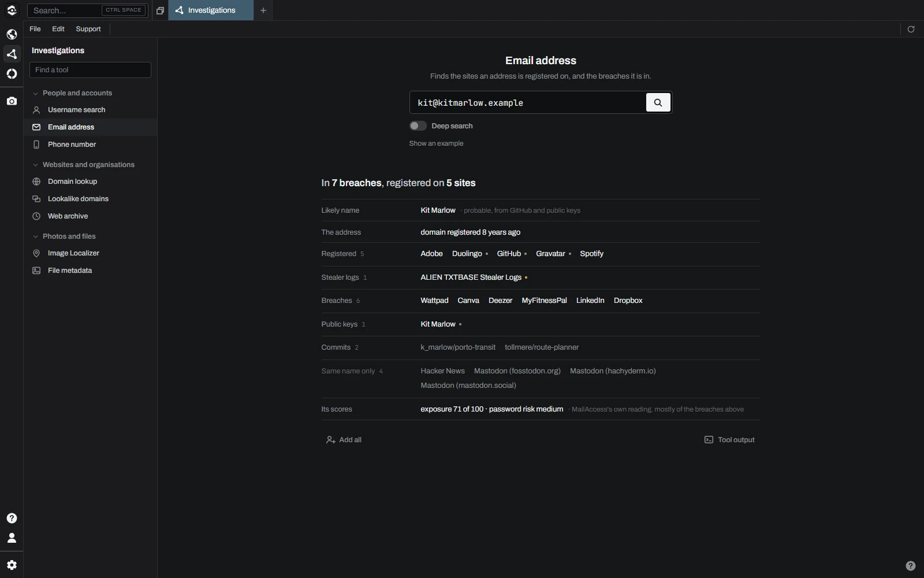
Task: Click the Canva breach
Action: (x=468, y=301)
